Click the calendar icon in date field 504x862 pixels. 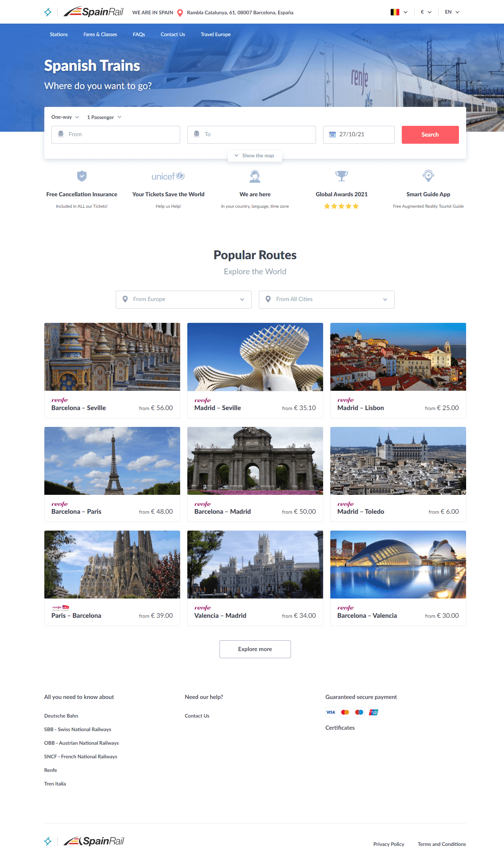click(332, 134)
